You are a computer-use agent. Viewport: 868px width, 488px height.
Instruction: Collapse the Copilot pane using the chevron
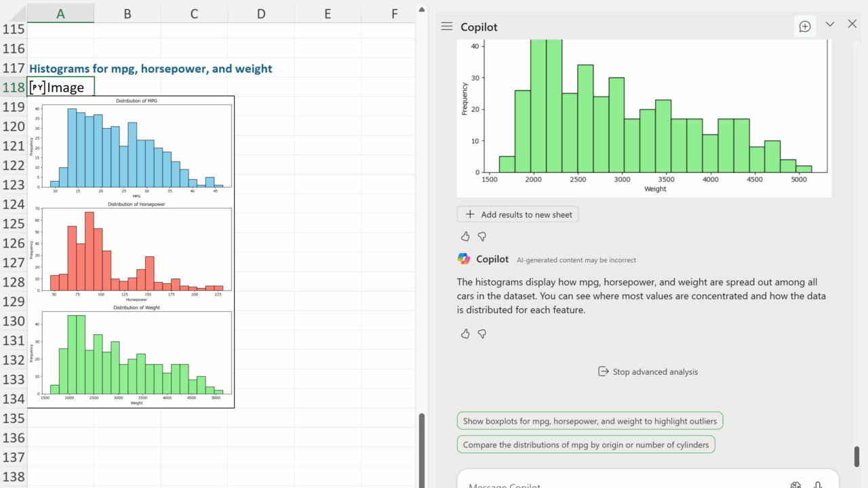click(x=830, y=24)
